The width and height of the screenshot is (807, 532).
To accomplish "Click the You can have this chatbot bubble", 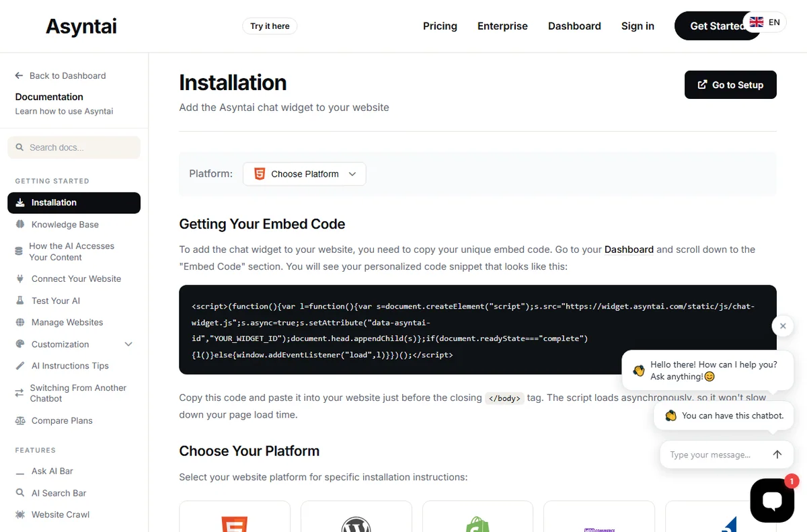I will coord(724,416).
